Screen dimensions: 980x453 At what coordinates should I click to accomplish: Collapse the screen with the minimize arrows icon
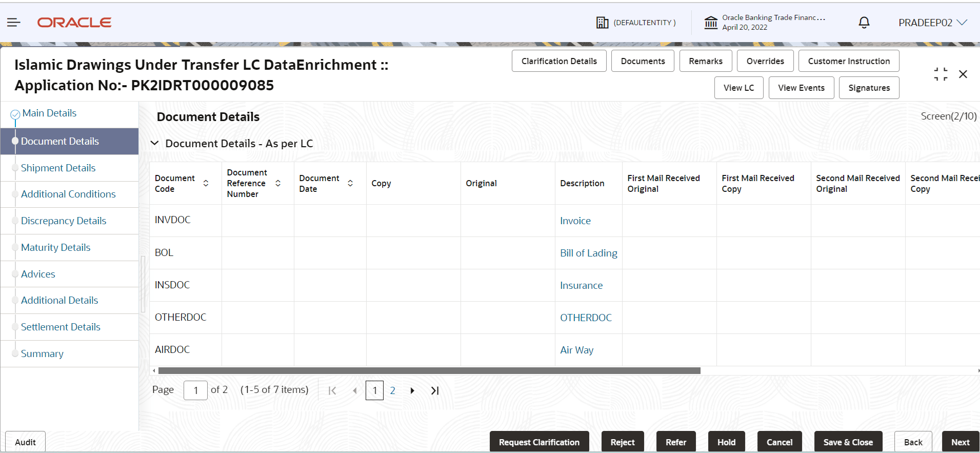coord(941,74)
